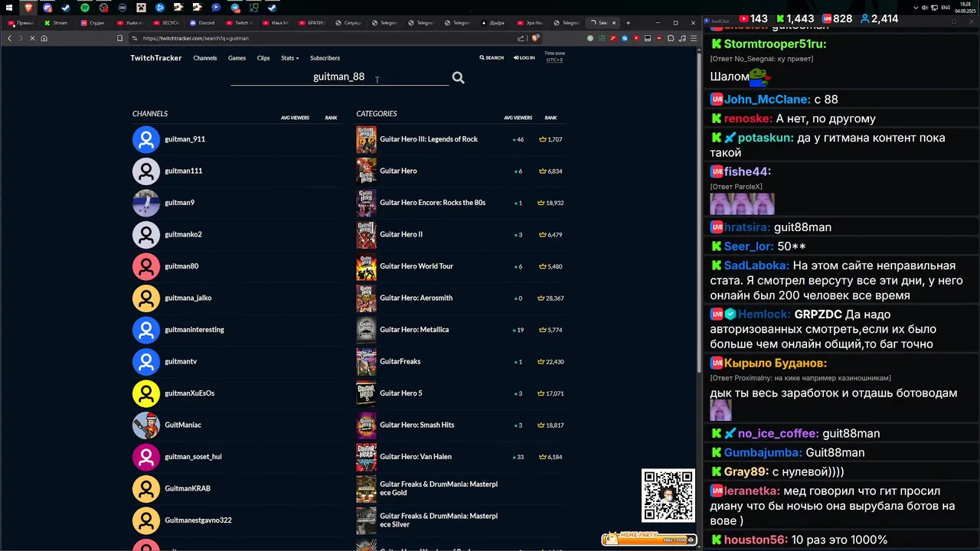Open Guitar Freaks & DrumMania: Masterpiece Silver
Image resolution: width=980 pixels, height=551 pixels.
(439, 520)
